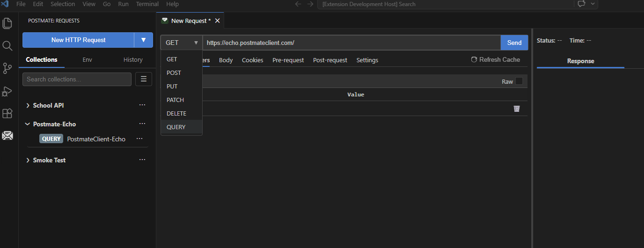The image size is (644, 248).
Task: Open the Pre-request tab
Action: click(x=288, y=60)
